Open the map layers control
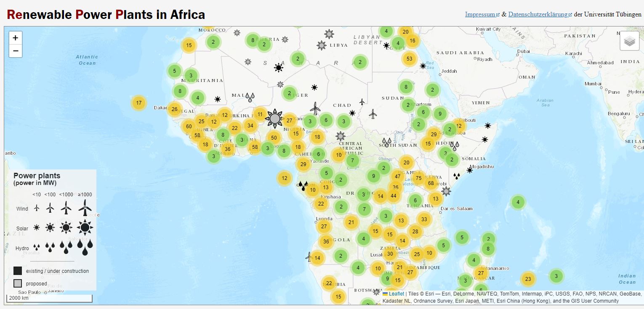 pyautogui.click(x=629, y=41)
